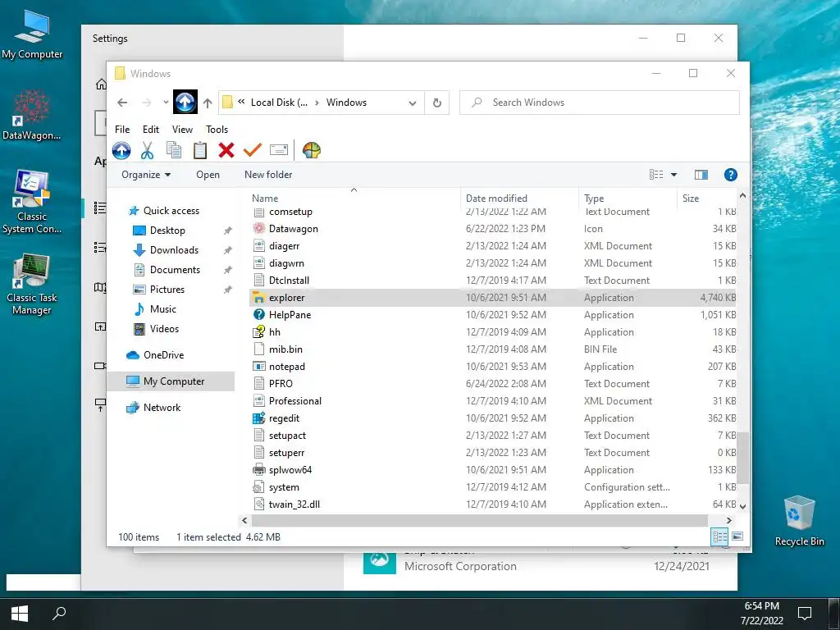This screenshot has width=840, height=630.
Task: Open the colorful shell settings icon
Action: tap(311, 151)
